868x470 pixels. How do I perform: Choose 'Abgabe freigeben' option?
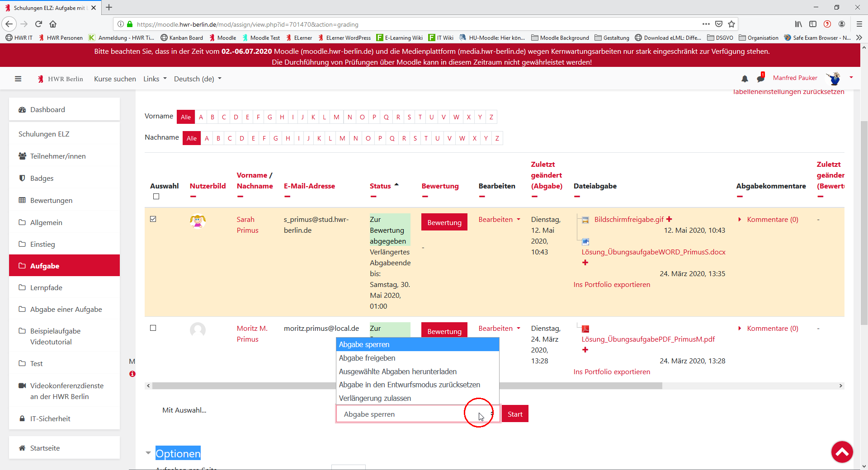tap(367, 358)
